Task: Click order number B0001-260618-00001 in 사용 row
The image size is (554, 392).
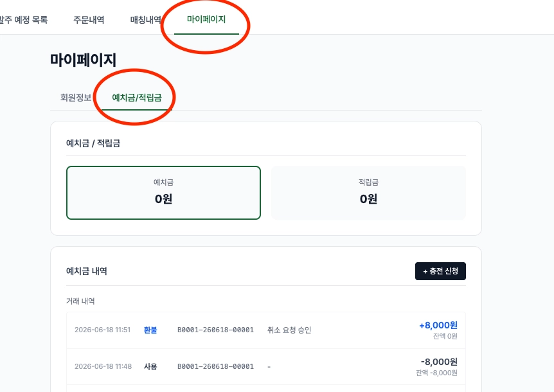Action: pos(215,366)
